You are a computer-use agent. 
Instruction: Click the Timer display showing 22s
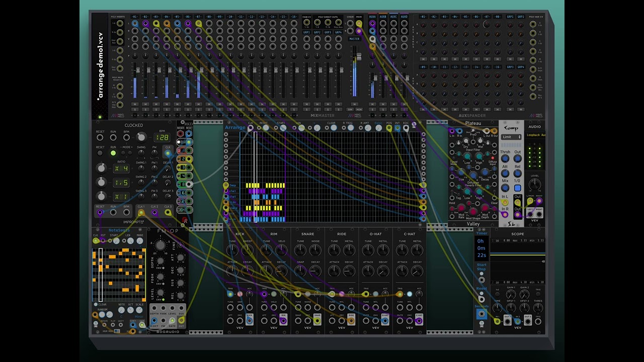481,248
